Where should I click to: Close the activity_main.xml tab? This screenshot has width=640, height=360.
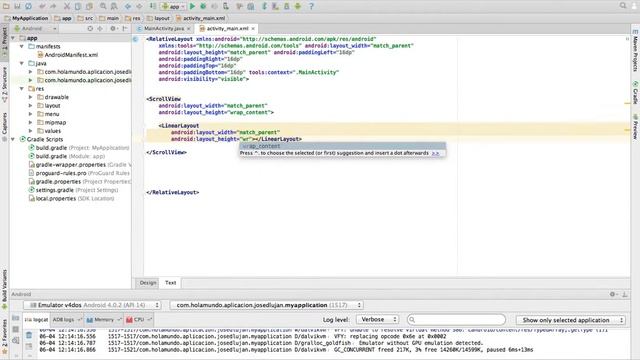253,29
